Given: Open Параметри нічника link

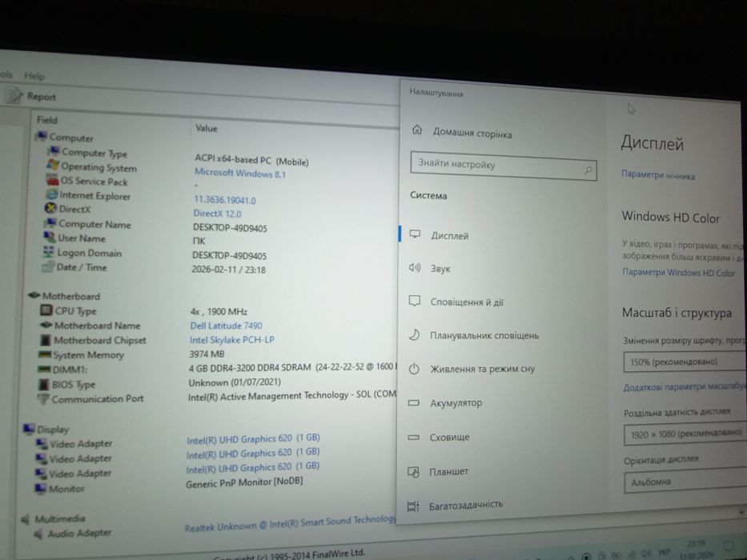Looking at the screenshot, I should (x=658, y=174).
